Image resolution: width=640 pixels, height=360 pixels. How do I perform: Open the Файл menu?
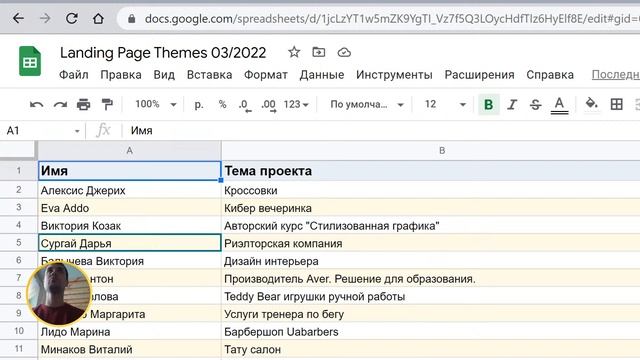73,75
